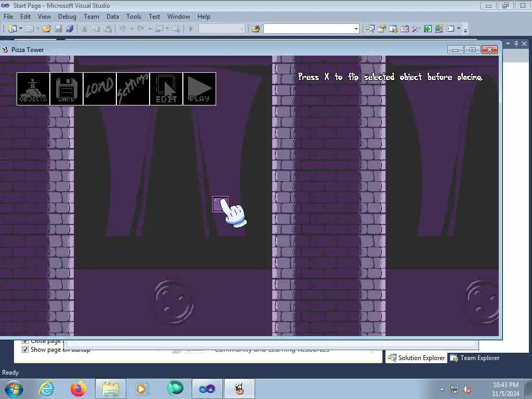The width and height of the screenshot is (532, 399).
Task: Click the Add New Item toolbar icon
Action: (x=30, y=29)
